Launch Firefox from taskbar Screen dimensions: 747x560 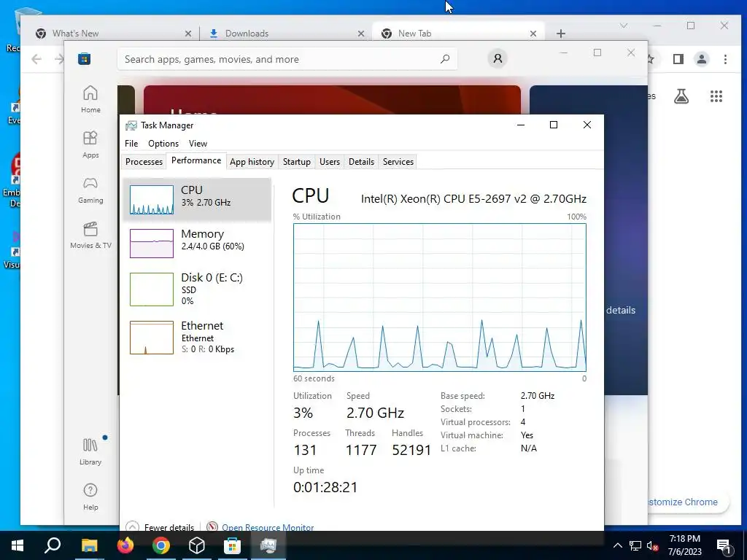coord(125,545)
